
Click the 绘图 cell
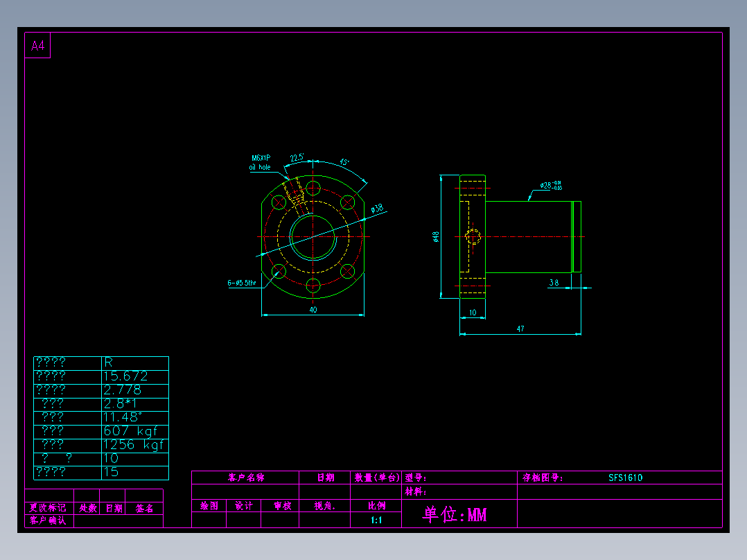point(209,506)
